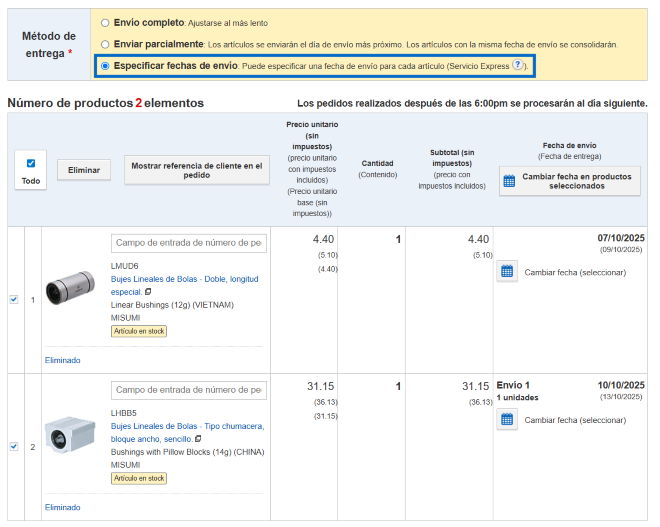660x527 pixels.
Task: Click 'Mostrar referencia de cliente en el pedido'
Action: click(197, 170)
